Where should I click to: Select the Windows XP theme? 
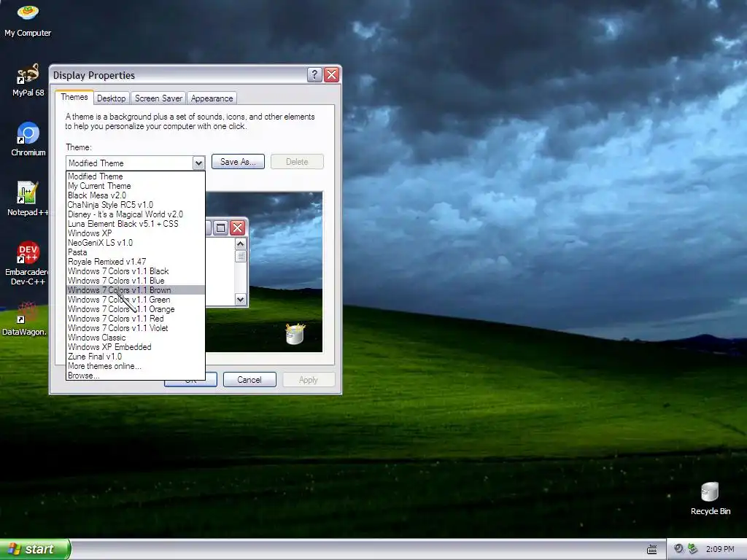135,233
